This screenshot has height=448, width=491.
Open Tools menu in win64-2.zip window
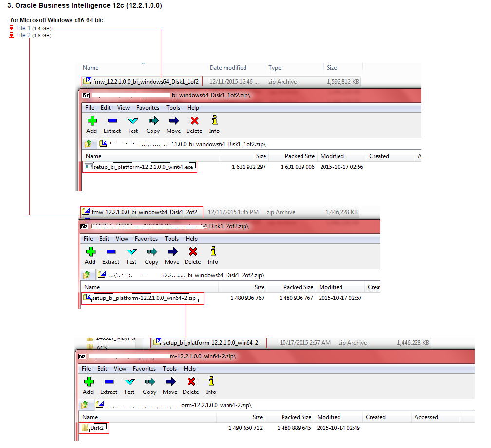(170, 369)
